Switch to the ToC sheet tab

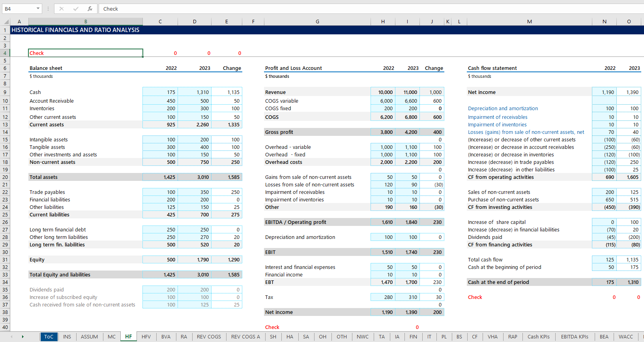[x=49, y=336]
